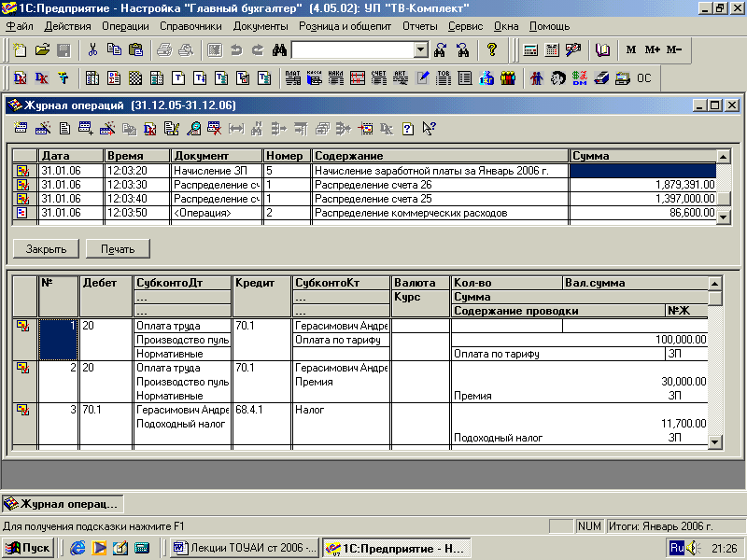Click the four colored people figures icon

(508, 78)
